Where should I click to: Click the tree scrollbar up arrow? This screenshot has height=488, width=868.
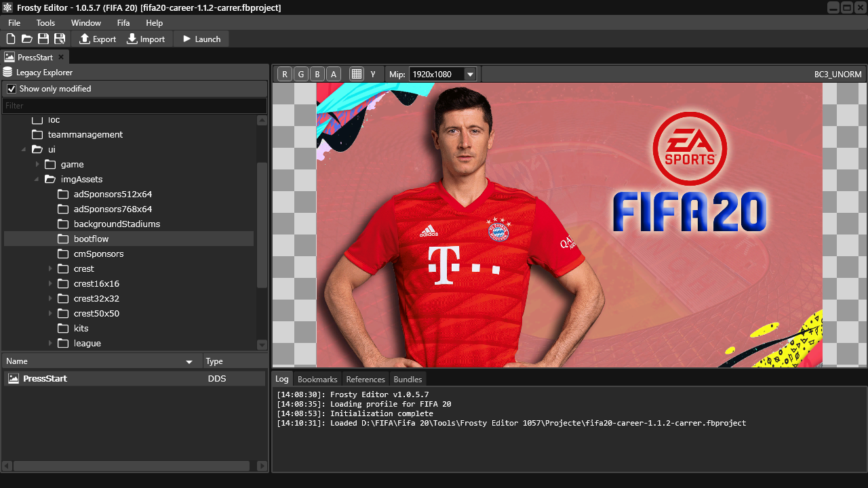262,121
